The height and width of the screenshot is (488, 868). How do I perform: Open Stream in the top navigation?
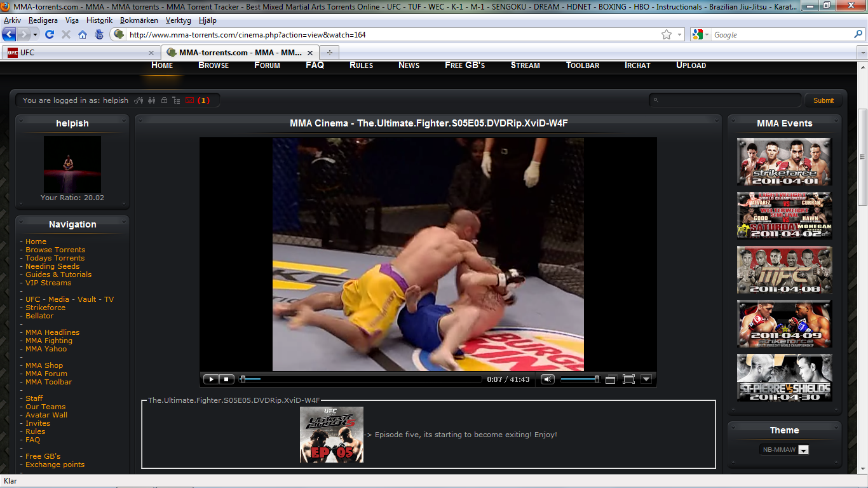pos(525,65)
